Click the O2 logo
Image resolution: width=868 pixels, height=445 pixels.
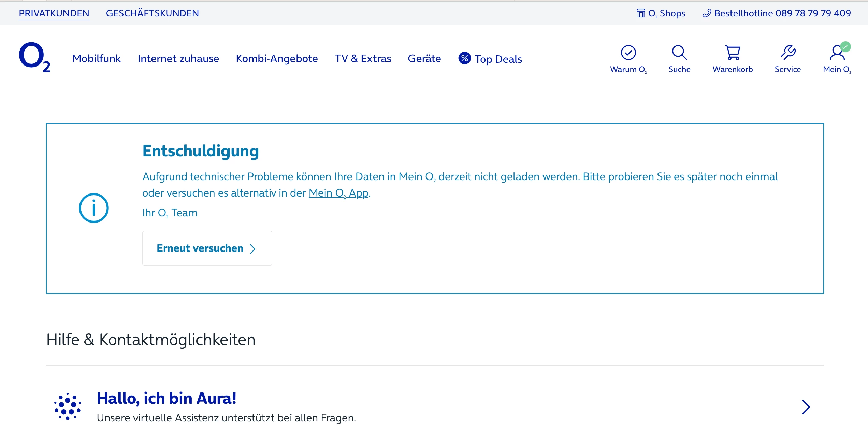[x=35, y=57]
